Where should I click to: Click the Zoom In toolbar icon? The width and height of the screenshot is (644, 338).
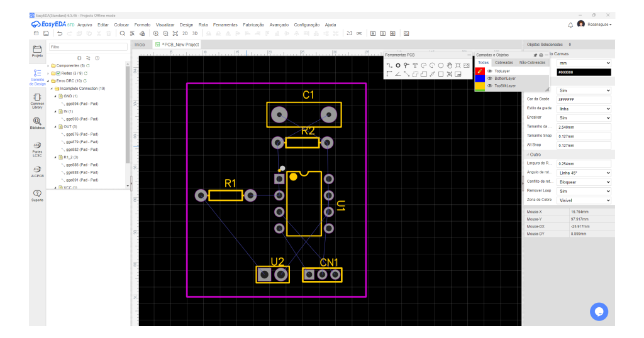(156, 33)
